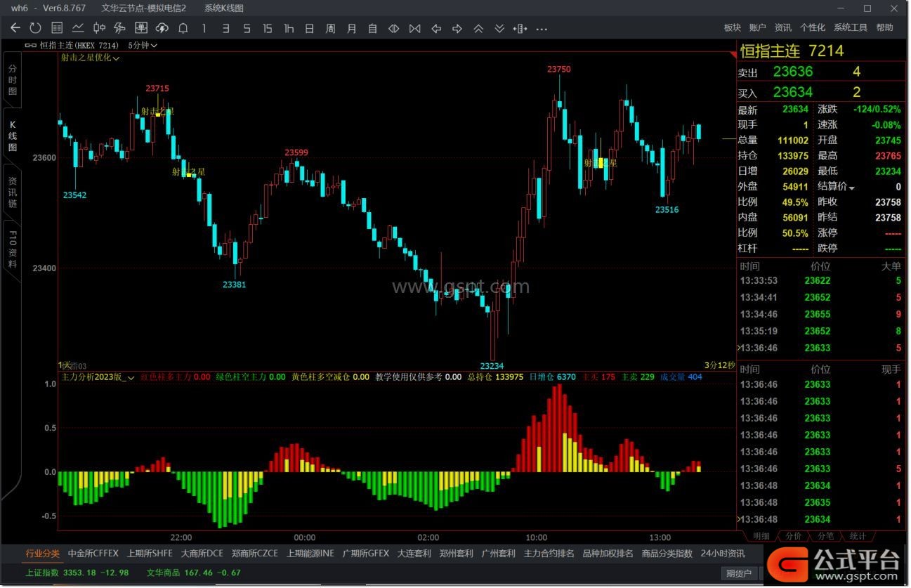Image resolution: width=911 pixels, height=588 pixels.
Task: Select the 分价 tab
Action: 794,536
